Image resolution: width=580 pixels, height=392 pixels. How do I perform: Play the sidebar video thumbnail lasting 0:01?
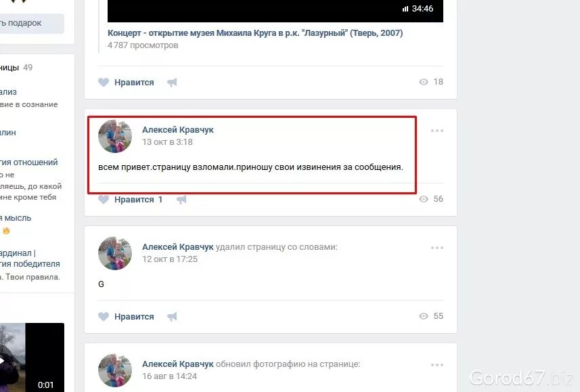click(x=31, y=357)
